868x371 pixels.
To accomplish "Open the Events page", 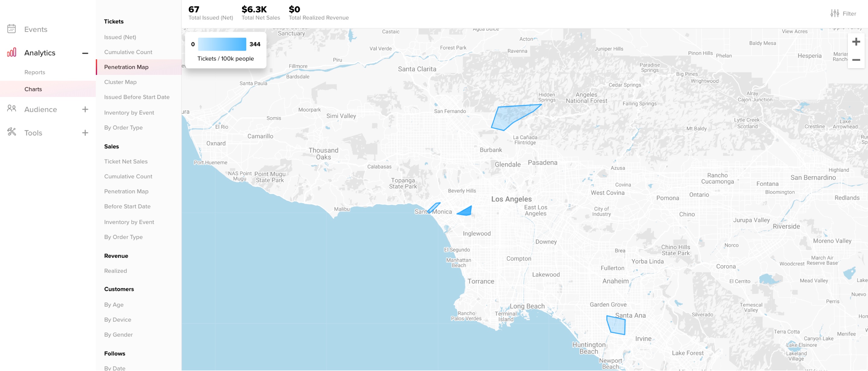I will coord(36,29).
